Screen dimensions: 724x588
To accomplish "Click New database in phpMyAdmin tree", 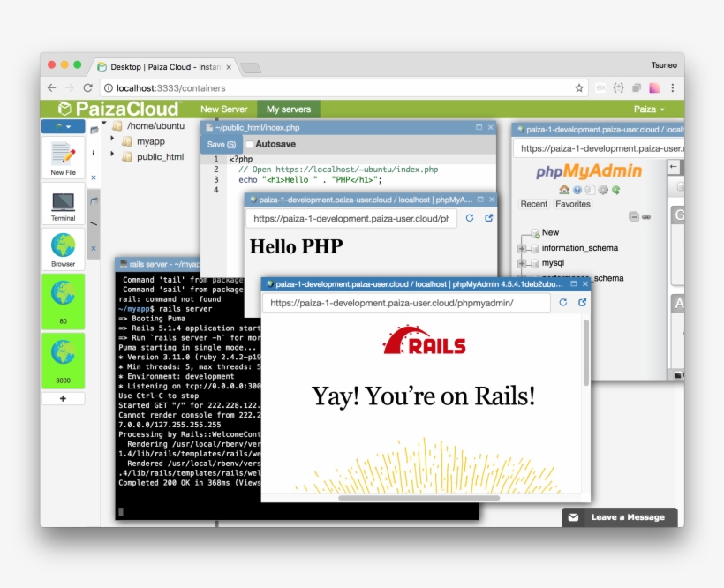I will tap(550, 232).
